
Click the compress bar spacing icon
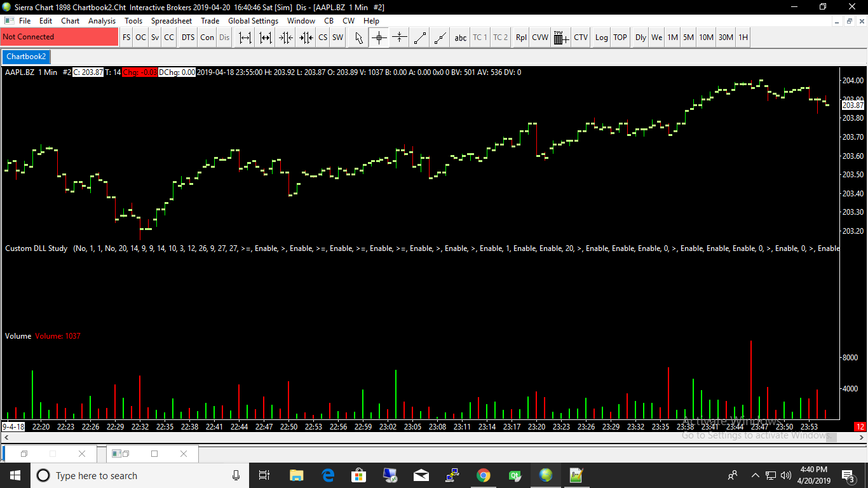click(x=286, y=37)
